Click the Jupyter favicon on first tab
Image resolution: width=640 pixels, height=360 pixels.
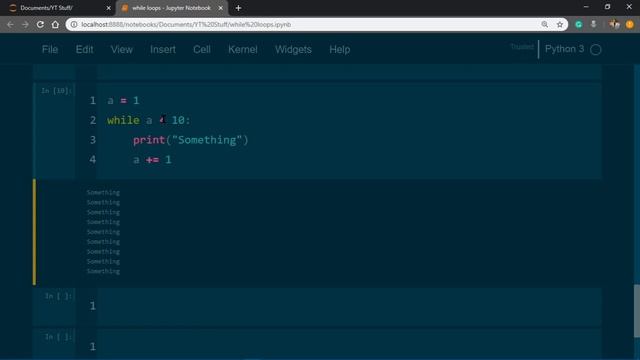13,8
